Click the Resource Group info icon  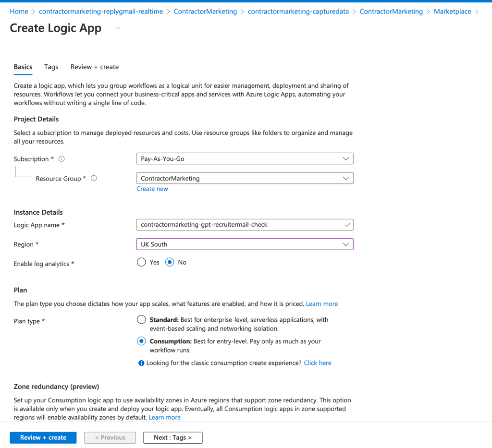pyautogui.click(x=94, y=178)
